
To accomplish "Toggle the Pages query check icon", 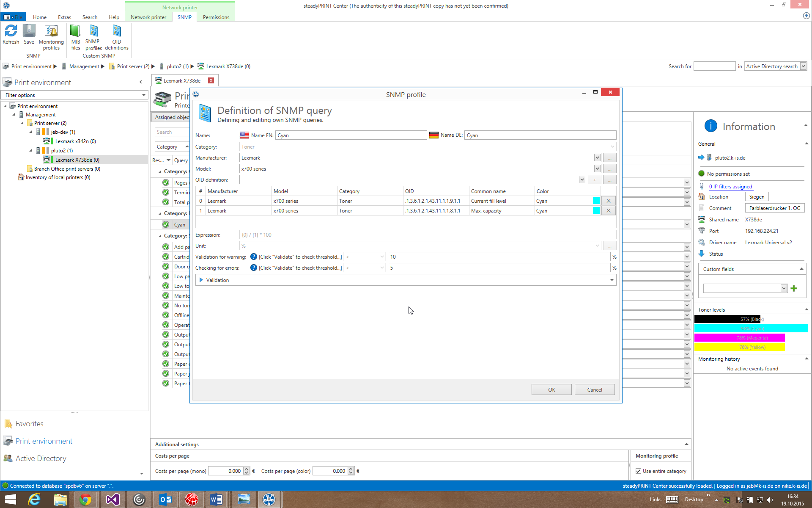I will (166, 182).
